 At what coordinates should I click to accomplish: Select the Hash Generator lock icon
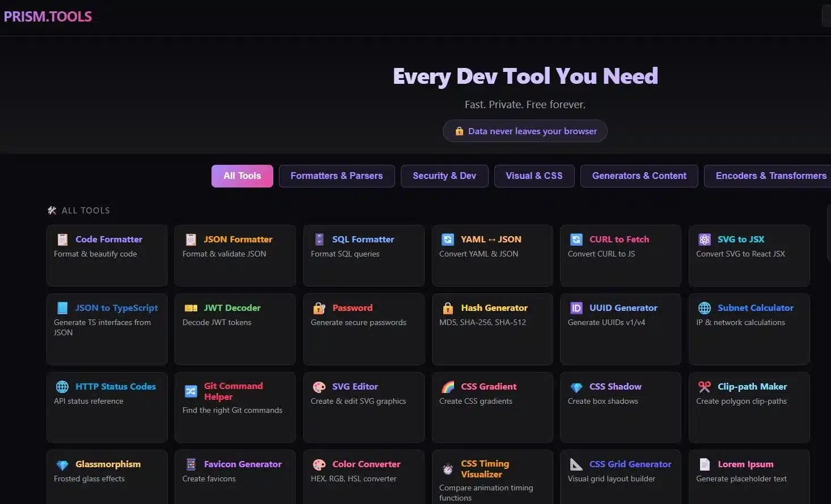(447, 307)
